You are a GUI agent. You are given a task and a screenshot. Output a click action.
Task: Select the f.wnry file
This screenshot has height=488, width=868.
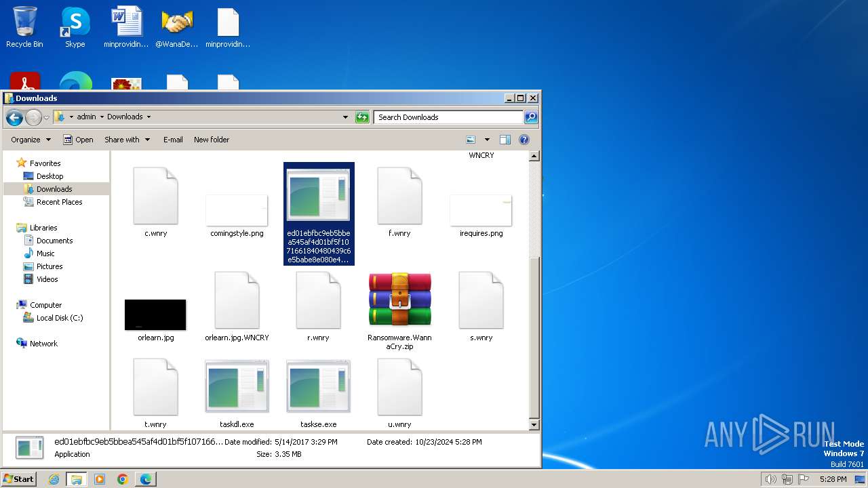click(x=399, y=203)
